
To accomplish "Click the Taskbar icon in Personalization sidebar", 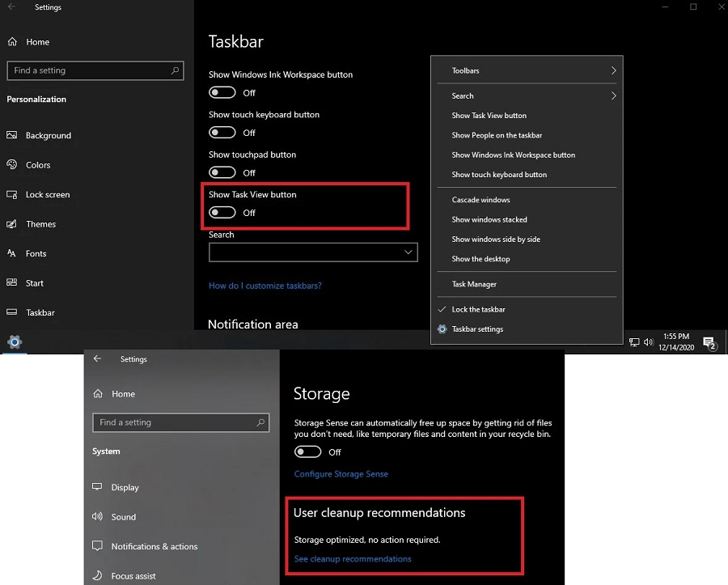I will click(x=11, y=312).
